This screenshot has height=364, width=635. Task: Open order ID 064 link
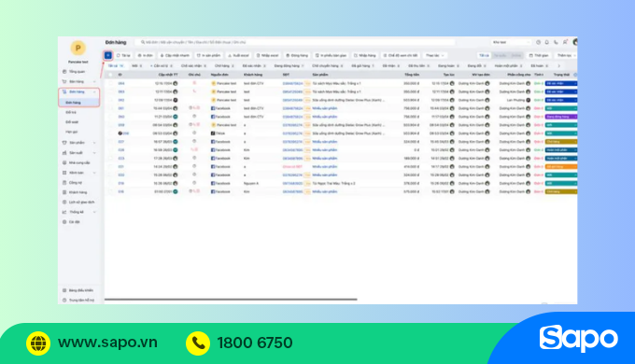click(x=121, y=83)
